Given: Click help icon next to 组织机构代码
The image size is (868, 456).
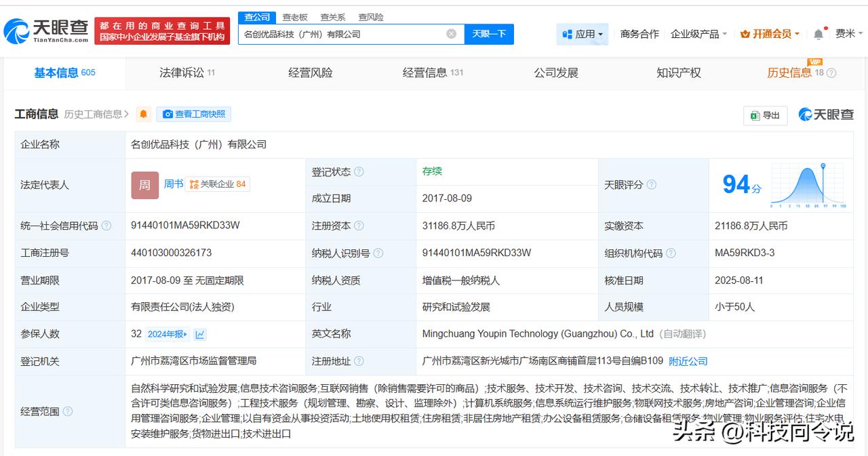Looking at the screenshot, I should point(671,253).
